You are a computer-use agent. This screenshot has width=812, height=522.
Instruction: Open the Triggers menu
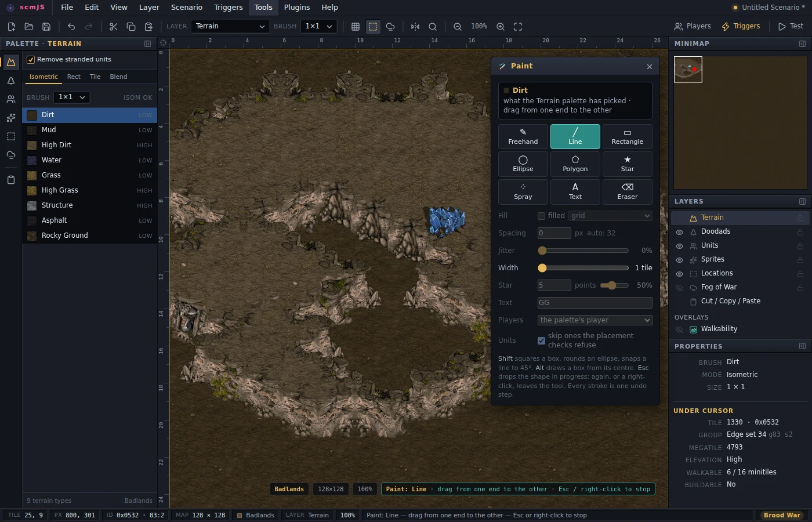click(x=229, y=8)
